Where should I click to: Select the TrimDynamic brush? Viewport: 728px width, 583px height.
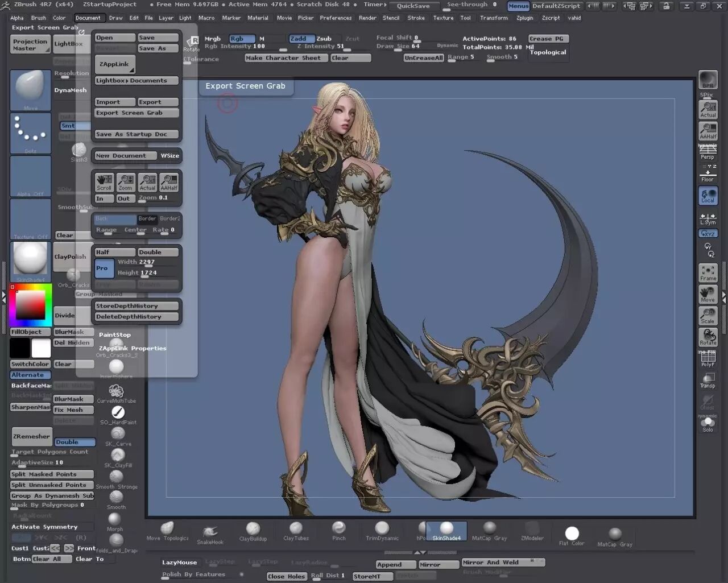click(x=381, y=530)
